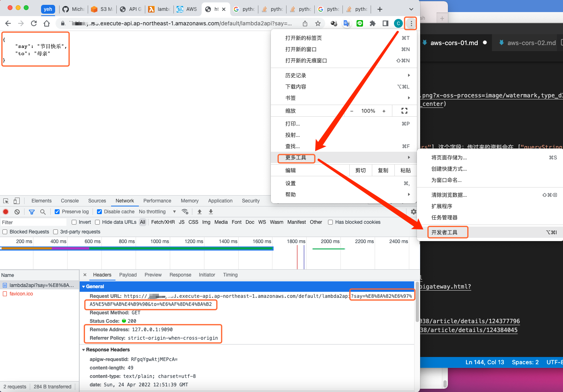This screenshot has width=563, height=392.
Task: Expand 历史记录 submenu
Action: [344, 75]
